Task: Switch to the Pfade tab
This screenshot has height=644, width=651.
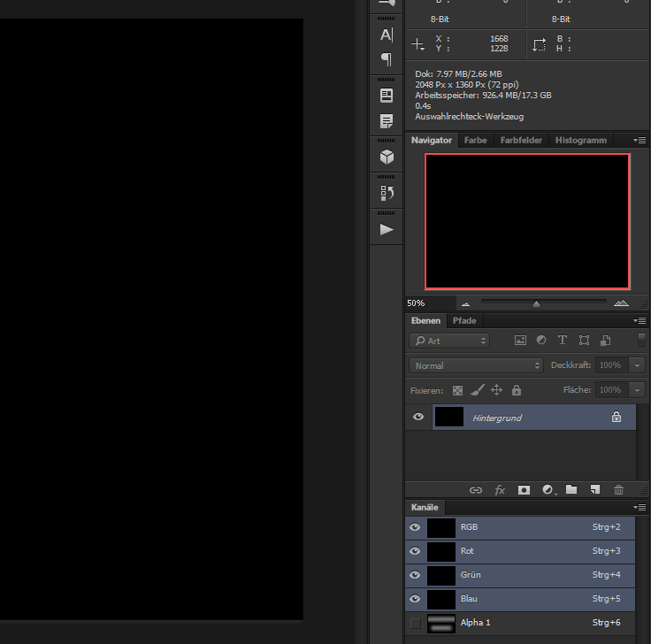Action: (x=464, y=321)
